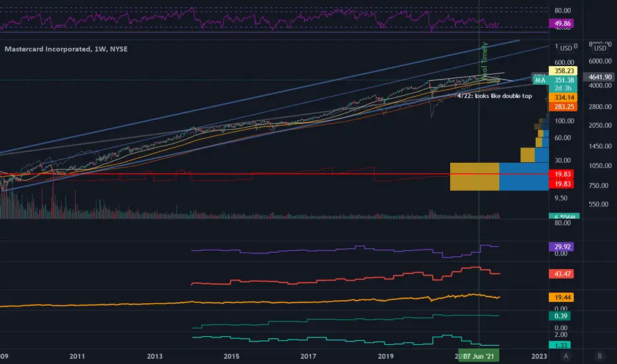
Task: Click the B button beside auto-scale
Action: [600, 356]
